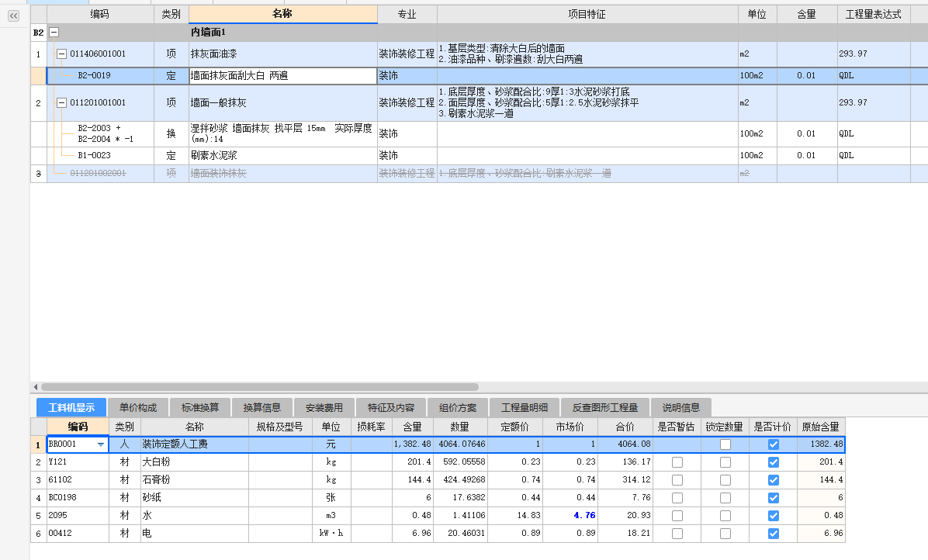Toggle 锁定数量 checkbox for 石膏粉
Image resolution: width=928 pixels, height=560 pixels.
pos(725,480)
